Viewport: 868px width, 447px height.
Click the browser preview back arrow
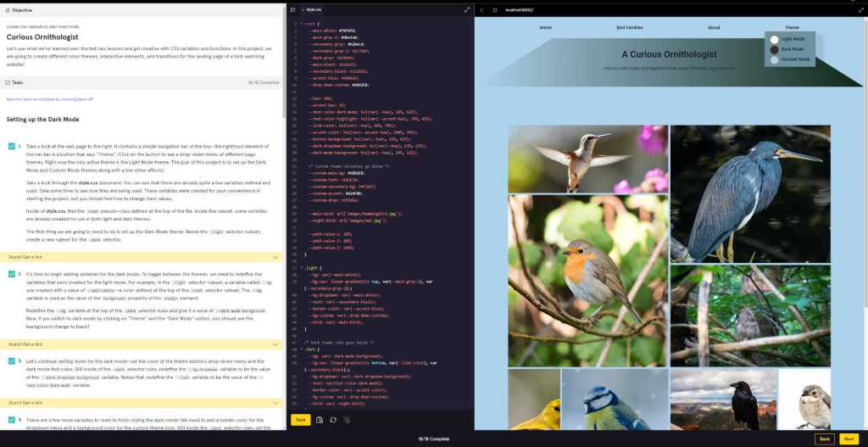(481, 10)
